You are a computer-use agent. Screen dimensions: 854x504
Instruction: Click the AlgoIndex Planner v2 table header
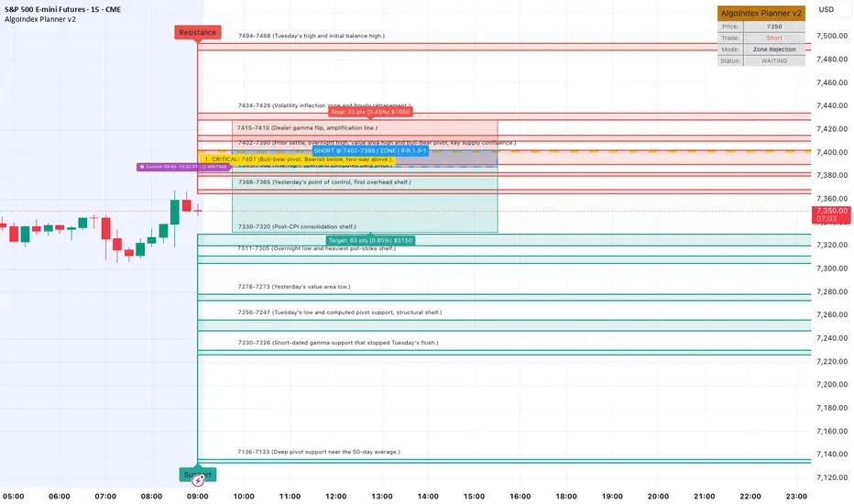[x=761, y=13]
